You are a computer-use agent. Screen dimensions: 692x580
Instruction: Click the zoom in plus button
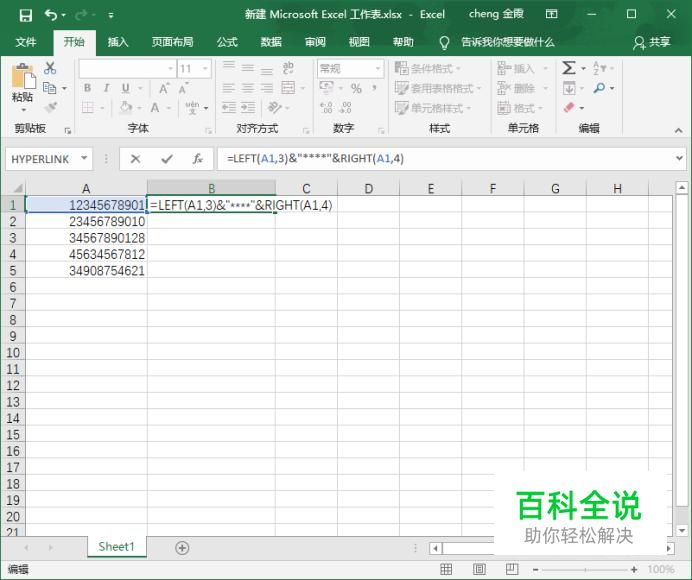[x=634, y=570]
